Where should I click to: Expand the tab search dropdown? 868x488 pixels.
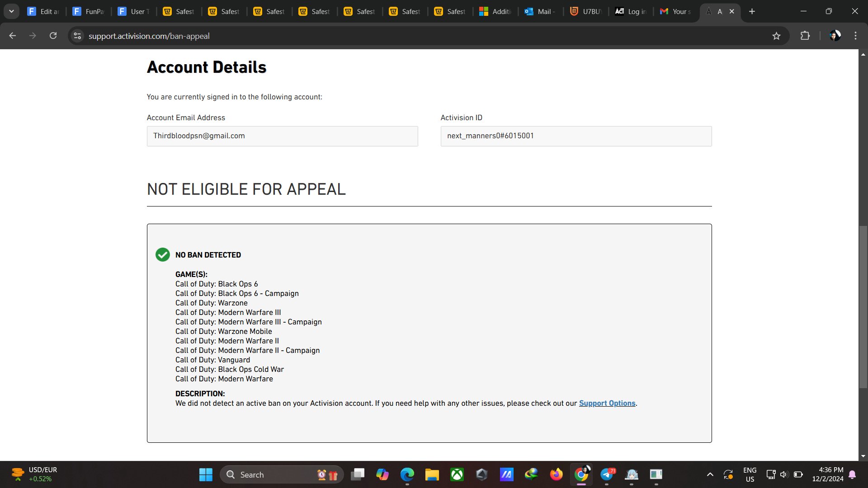11,11
